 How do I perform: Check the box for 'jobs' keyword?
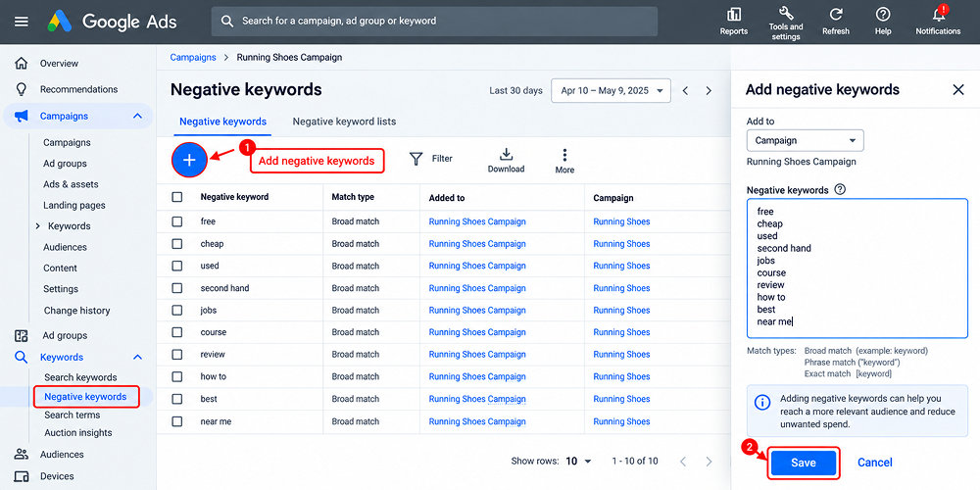point(177,310)
